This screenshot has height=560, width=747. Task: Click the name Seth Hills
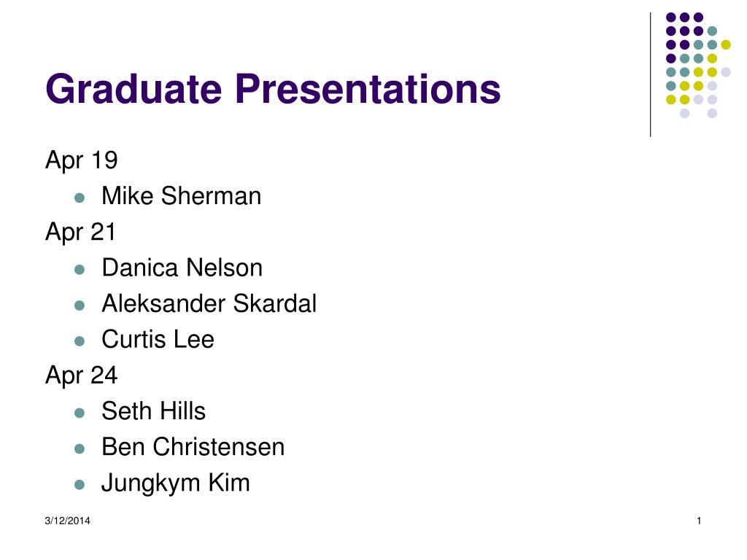coord(153,411)
